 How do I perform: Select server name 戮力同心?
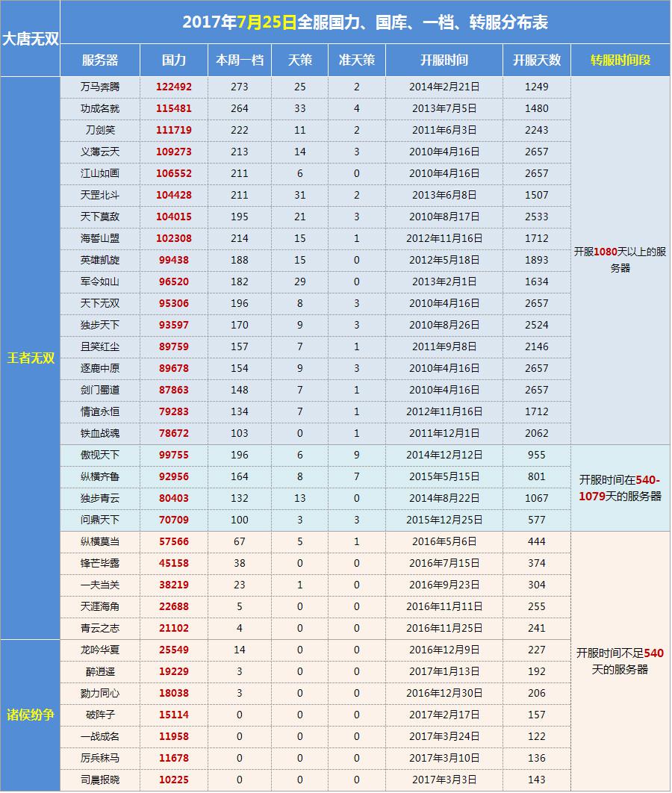100,694
